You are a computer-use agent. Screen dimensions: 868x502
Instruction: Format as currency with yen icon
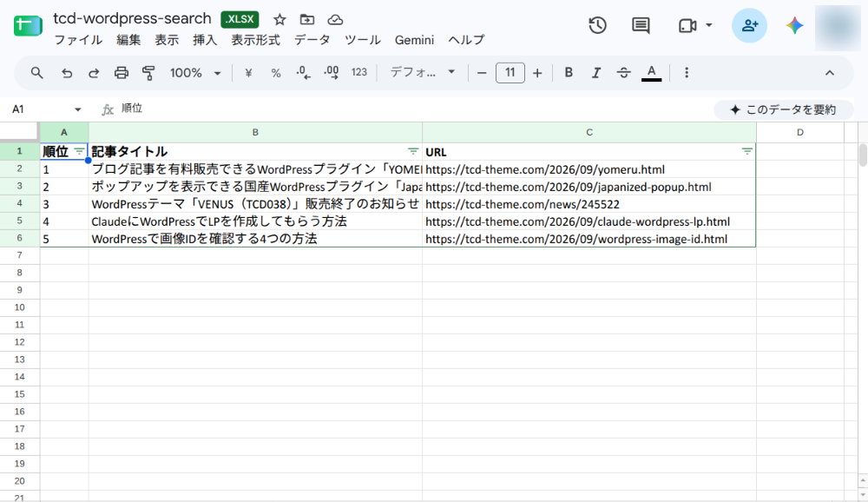click(248, 73)
